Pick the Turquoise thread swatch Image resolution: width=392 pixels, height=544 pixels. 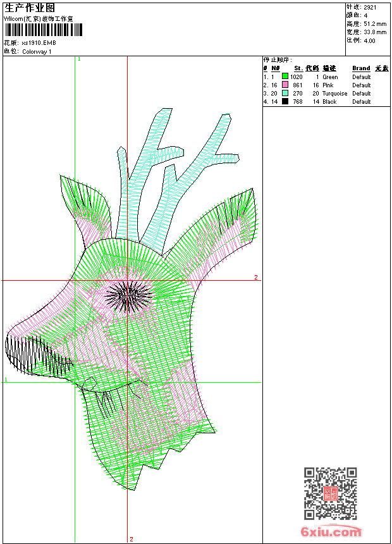pyautogui.click(x=285, y=93)
